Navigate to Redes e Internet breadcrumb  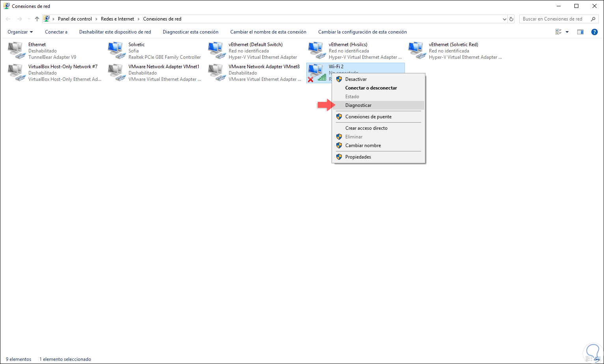pos(117,19)
